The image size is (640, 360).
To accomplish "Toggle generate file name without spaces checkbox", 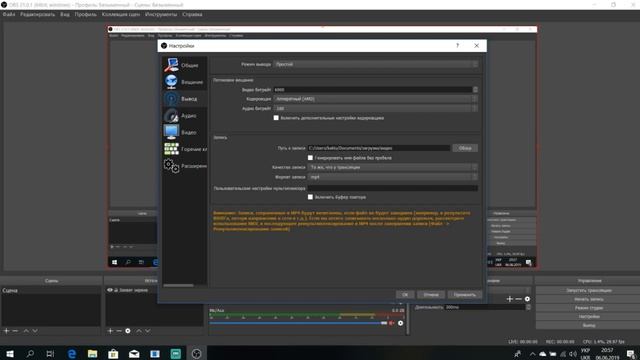I will [310, 158].
